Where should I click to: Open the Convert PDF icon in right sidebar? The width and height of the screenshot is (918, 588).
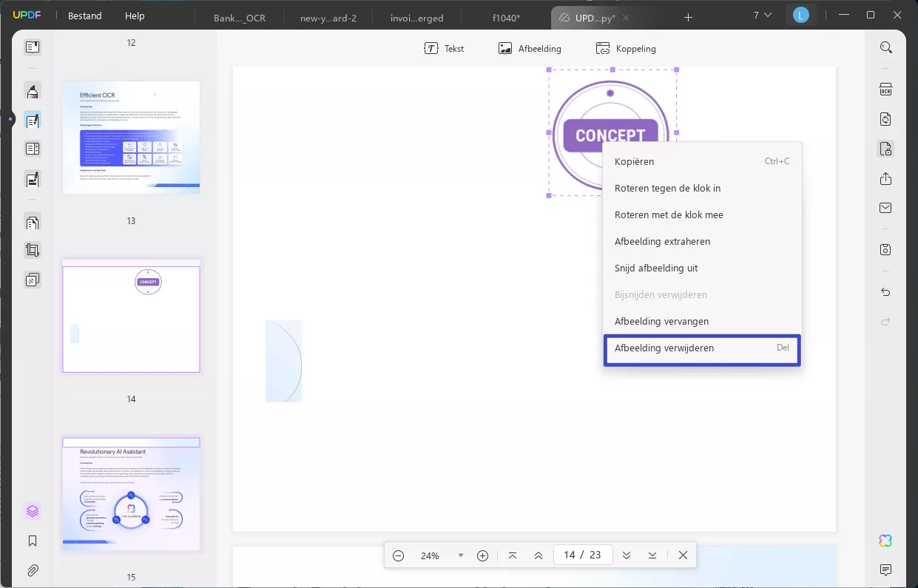click(885, 119)
